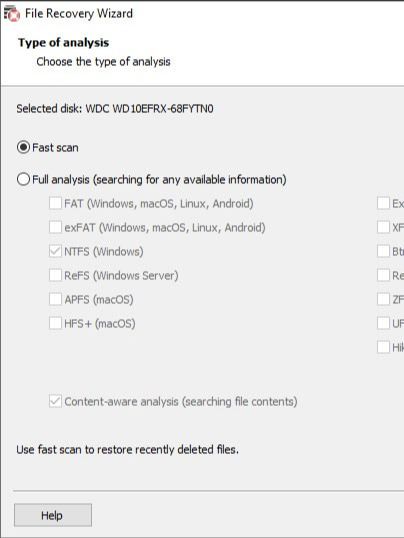The image size is (404, 538).
Task: Enable the APFS (macOS) checkbox
Action: [55, 299]
